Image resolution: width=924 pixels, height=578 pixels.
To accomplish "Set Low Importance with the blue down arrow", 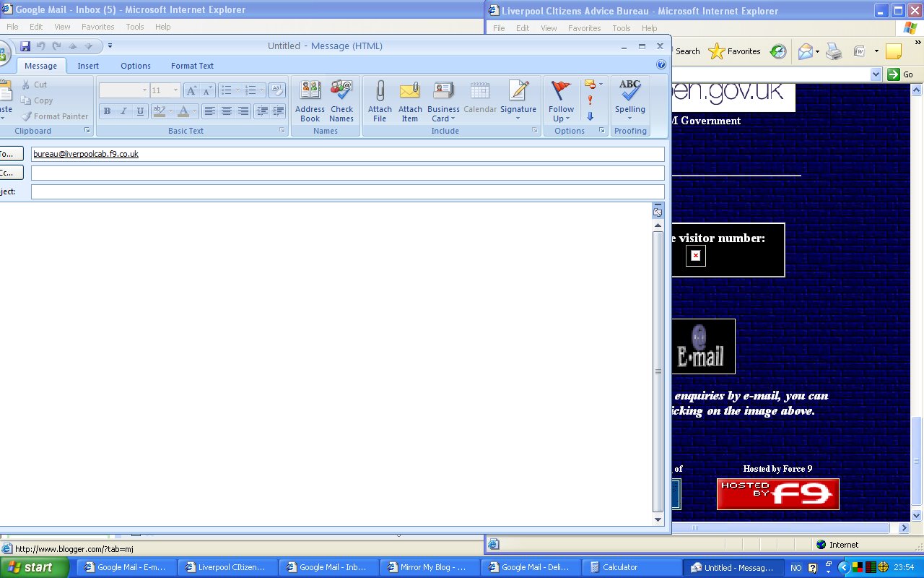I will 590,116.
